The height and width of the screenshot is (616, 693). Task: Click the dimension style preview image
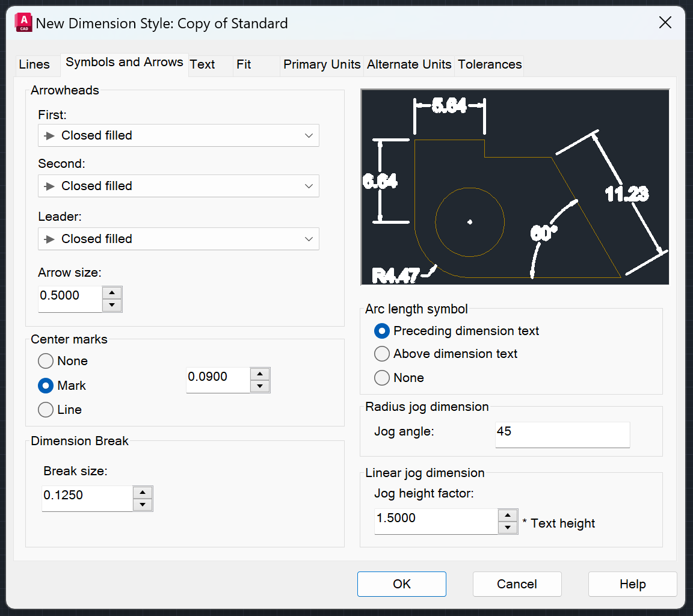pyautogui.click(x=514, y=186)
